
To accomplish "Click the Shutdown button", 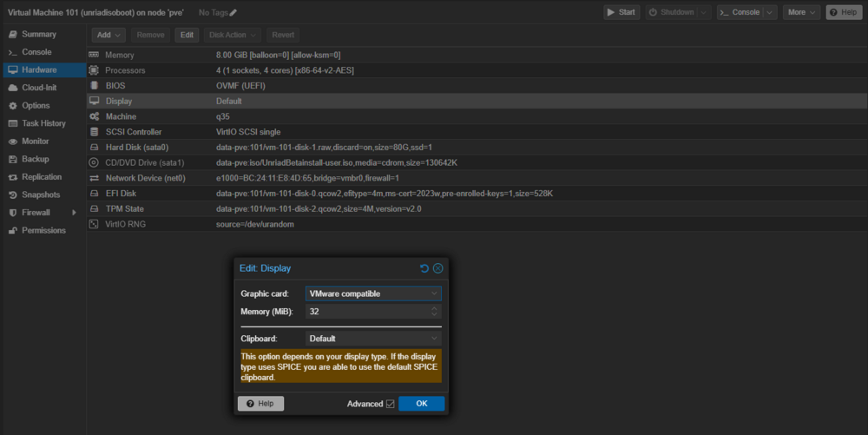I will (x=672, y=12).
